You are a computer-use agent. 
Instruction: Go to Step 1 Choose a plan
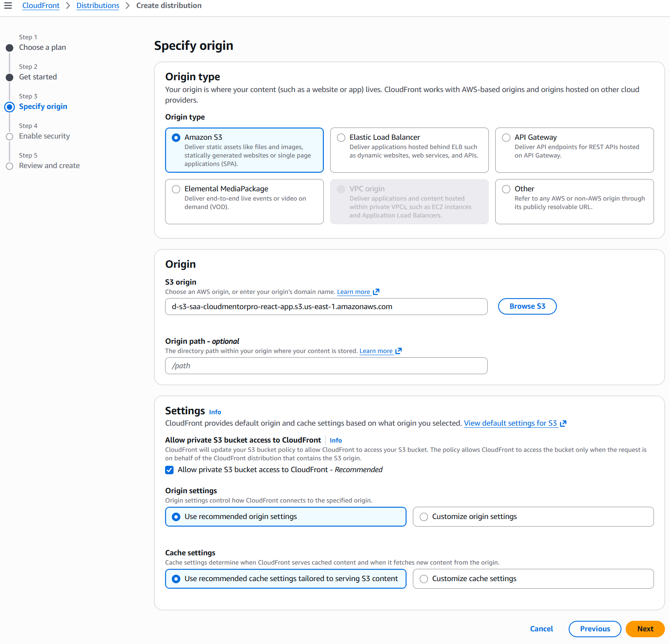[42, 47]
